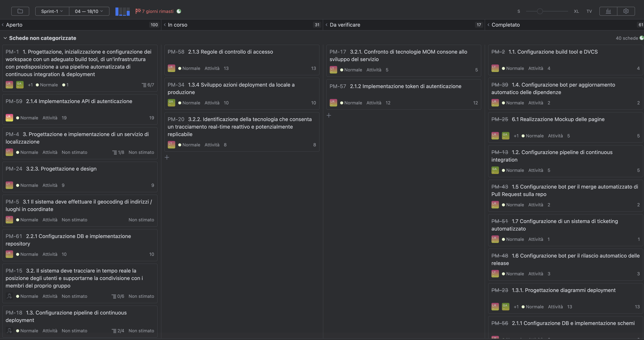Open LR's avatar on card PM-59
Image resolution: width=644 pixels, height=340 pixels.
9,118
